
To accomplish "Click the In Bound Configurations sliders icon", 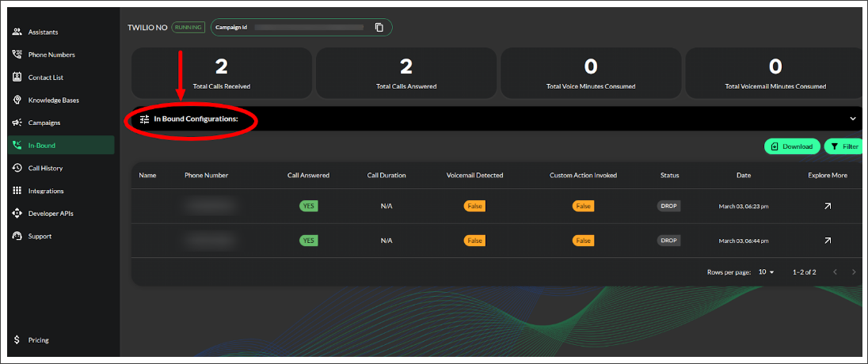I will coord(144,119).
